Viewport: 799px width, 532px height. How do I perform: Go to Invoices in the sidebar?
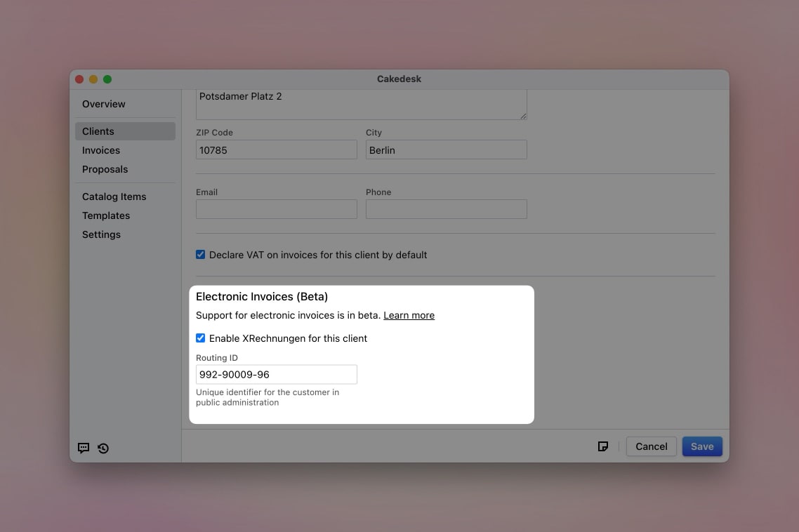pyautogui.click(x=101, y=150)
